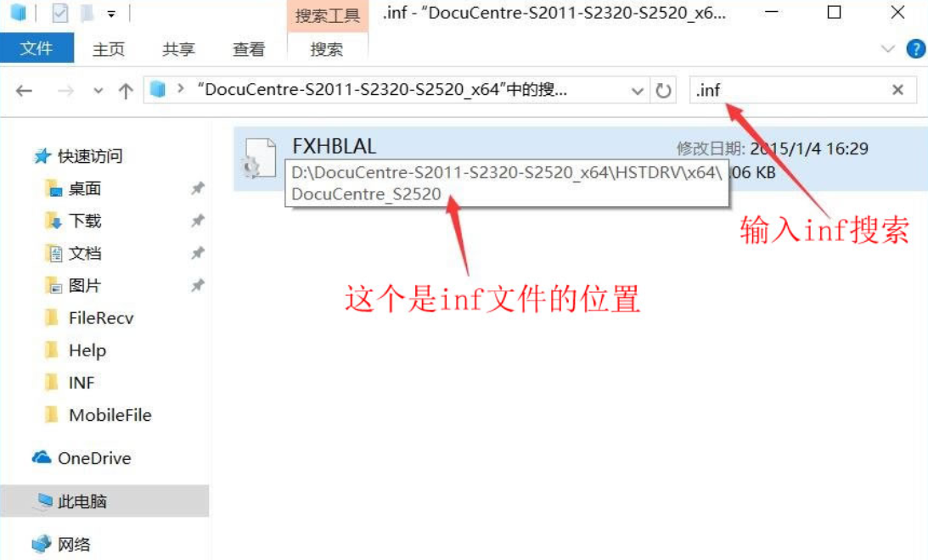Click the back navigation arrow
The width and height of the screenshot is (928, 560).
click(25, 91)
